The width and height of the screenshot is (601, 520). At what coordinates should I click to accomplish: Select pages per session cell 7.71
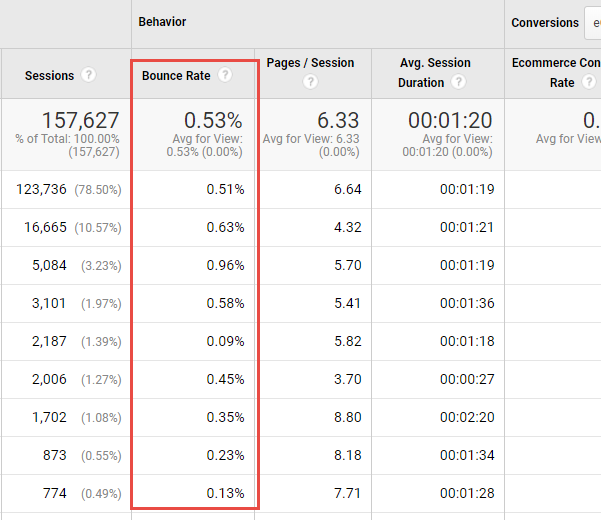pos(347,493)
